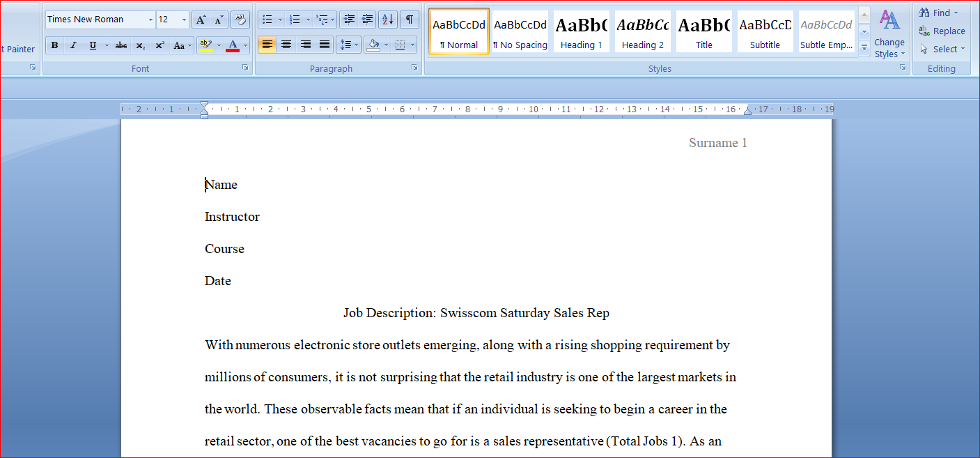Apply yellow text highlight color
This screenshot has width=980, height=458.
pos(205,45)
